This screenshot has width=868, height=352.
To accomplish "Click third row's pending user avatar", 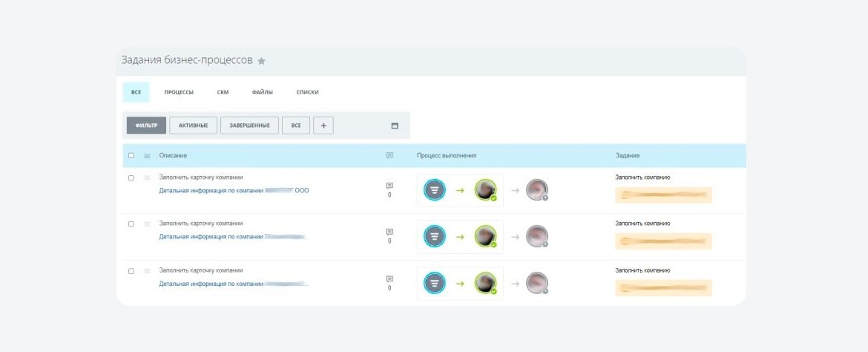I will [x=536, y=283].
